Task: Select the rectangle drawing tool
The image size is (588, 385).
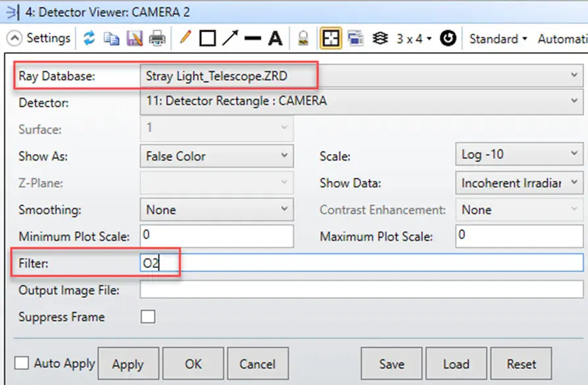Action: tap(207, 38)
